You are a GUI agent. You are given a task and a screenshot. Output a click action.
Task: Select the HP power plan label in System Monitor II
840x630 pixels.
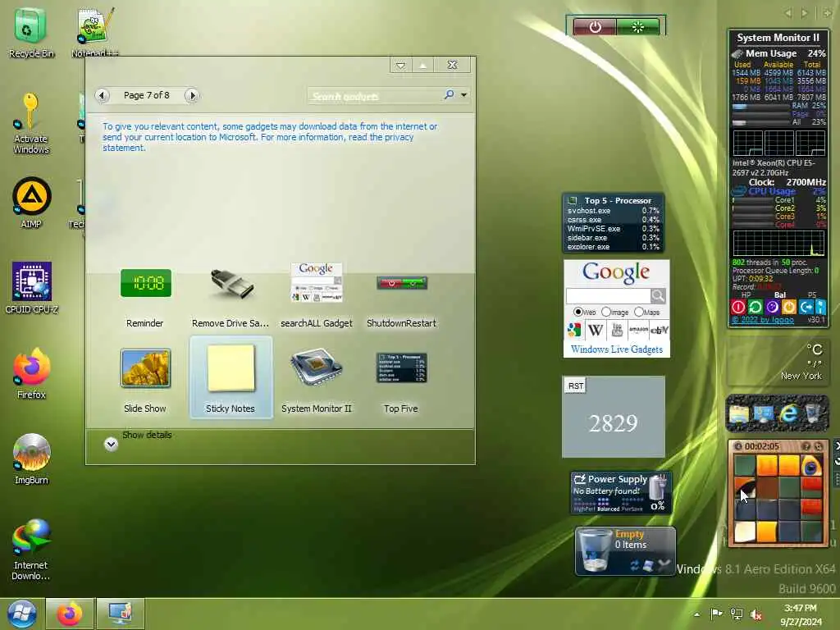[x=746, y=295]
